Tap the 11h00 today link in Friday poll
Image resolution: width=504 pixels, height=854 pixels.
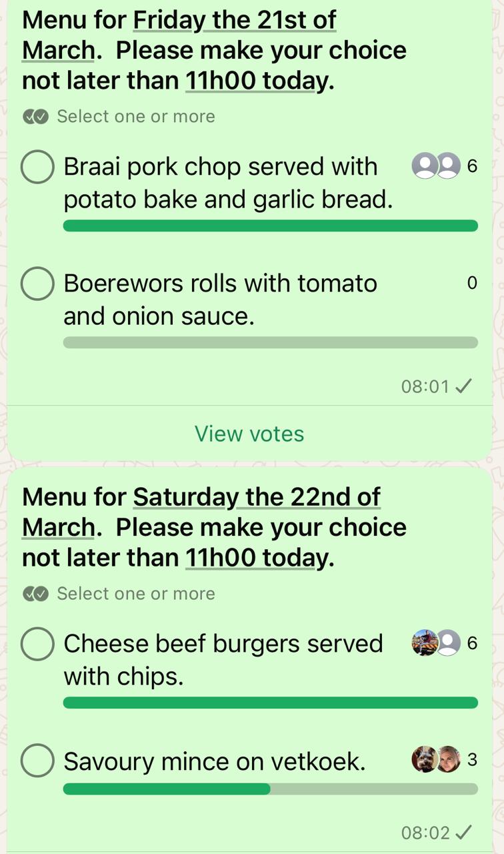pyautogui.click(x=256, y=81)
